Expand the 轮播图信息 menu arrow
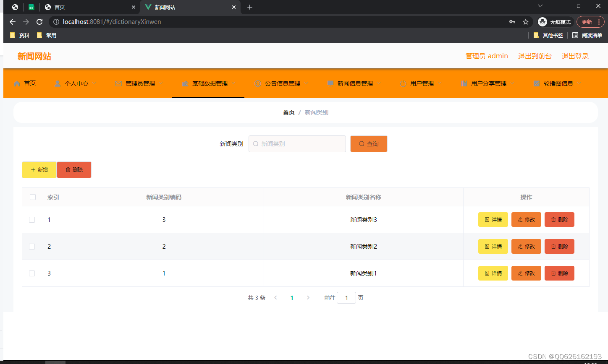Viewport: 608px width, 364px height. [579, 83]
